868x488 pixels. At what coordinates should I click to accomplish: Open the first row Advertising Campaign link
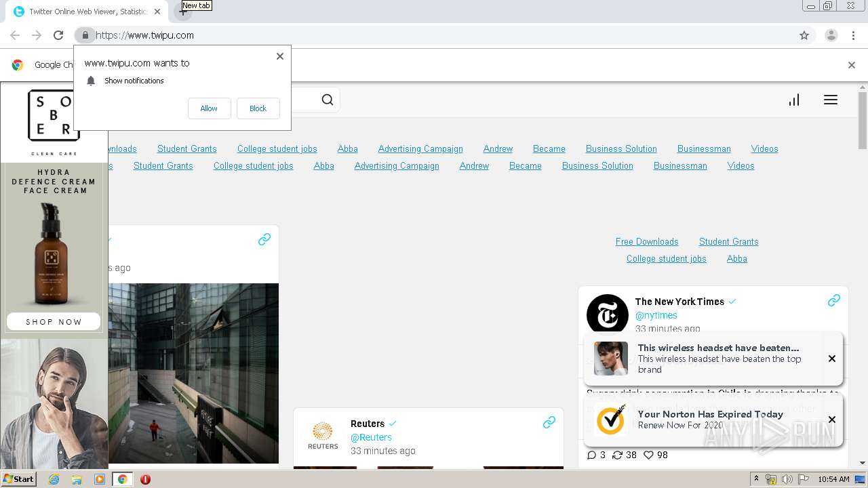[x=420, y=148]
